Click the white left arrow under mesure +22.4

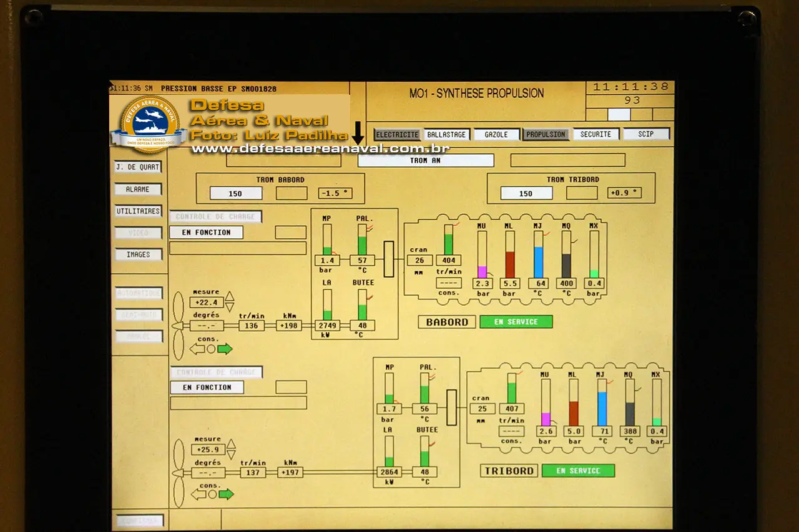(197, 349)
